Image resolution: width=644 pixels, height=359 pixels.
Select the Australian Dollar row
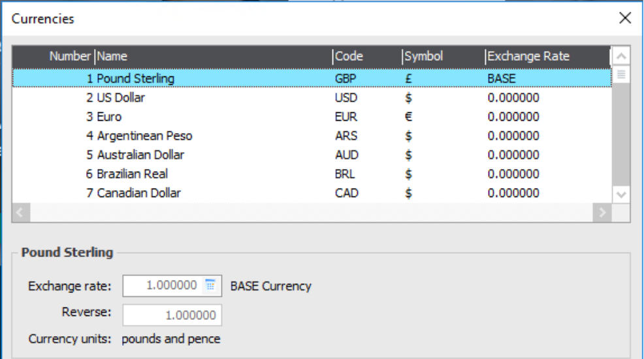pyautogui.click(x=312, y=155)
